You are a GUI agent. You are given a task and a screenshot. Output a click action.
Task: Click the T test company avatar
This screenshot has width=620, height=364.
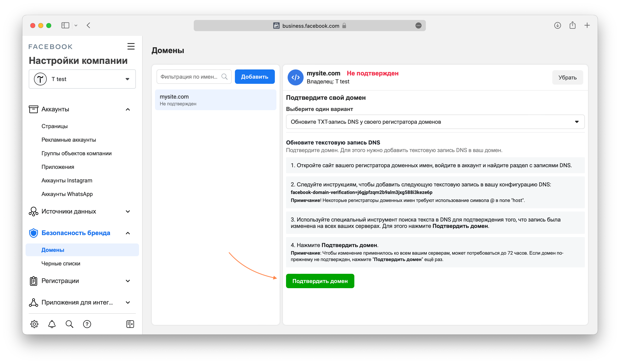[x=40, y=79]
